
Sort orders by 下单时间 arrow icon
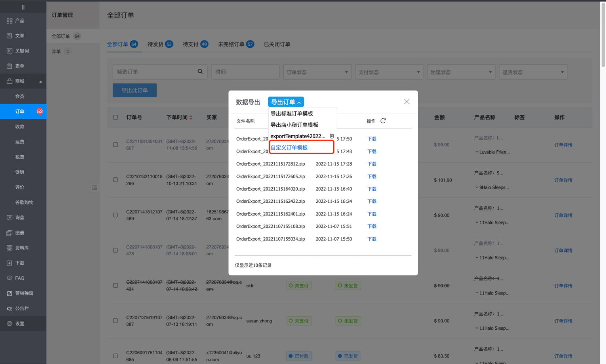191,118
